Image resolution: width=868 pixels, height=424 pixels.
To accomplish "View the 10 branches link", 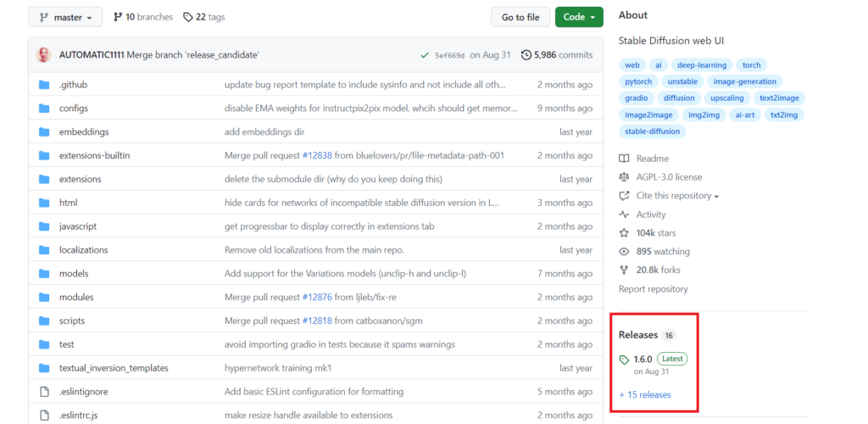I will click(143, 17).
